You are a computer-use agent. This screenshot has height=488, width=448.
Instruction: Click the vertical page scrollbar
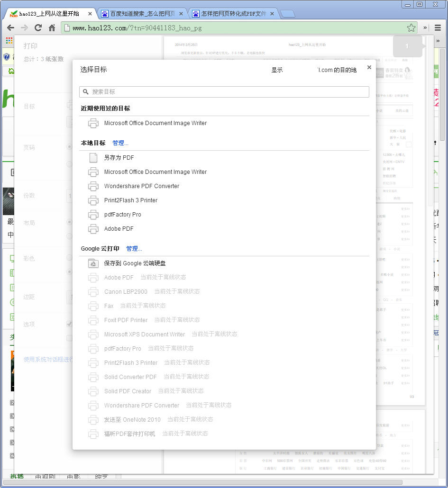coord(442,95)
